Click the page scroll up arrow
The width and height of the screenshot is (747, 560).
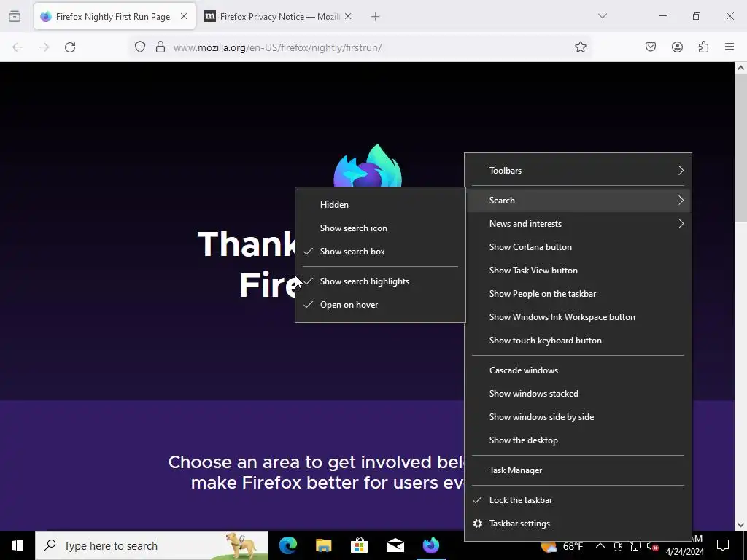(x=740, y=68)
